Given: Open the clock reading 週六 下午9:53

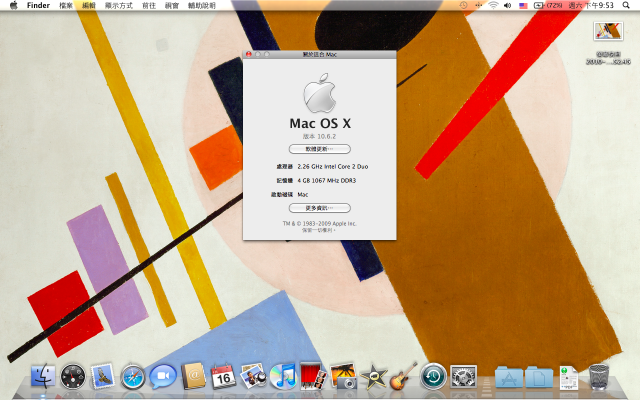Looking at the screenshot, I should coord(591,5).
